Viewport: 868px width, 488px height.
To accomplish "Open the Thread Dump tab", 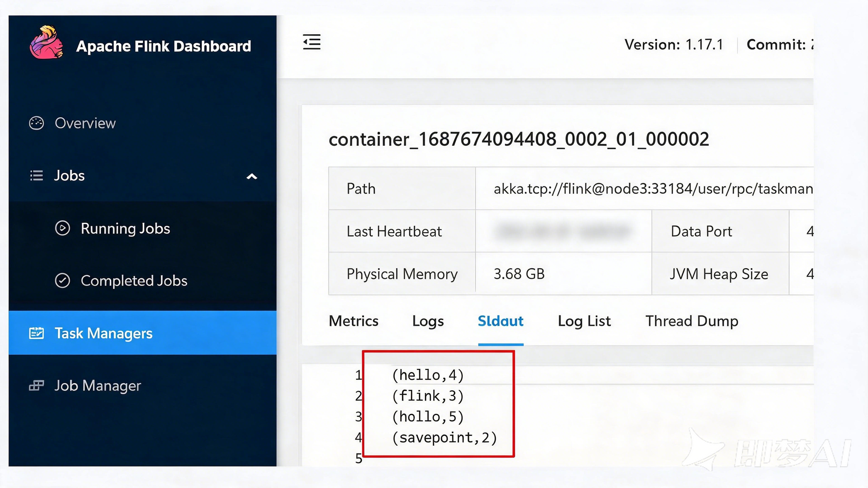I will [692, 322].
